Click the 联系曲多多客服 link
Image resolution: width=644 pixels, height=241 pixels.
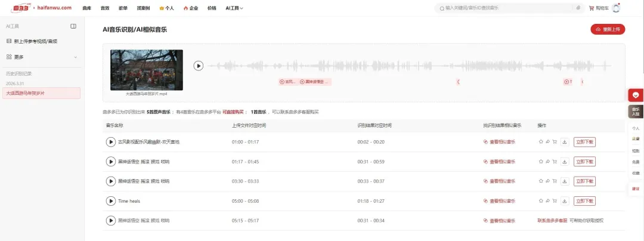pos(552,221)
